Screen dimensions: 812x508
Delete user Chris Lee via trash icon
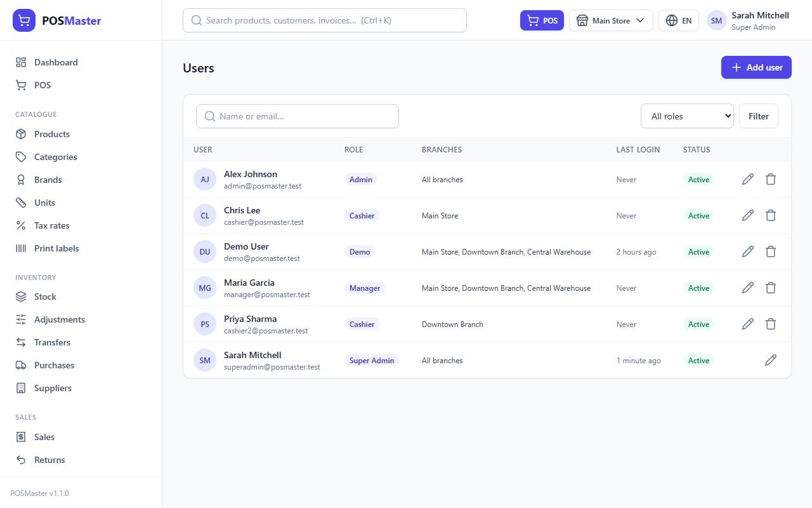[771, 215]
